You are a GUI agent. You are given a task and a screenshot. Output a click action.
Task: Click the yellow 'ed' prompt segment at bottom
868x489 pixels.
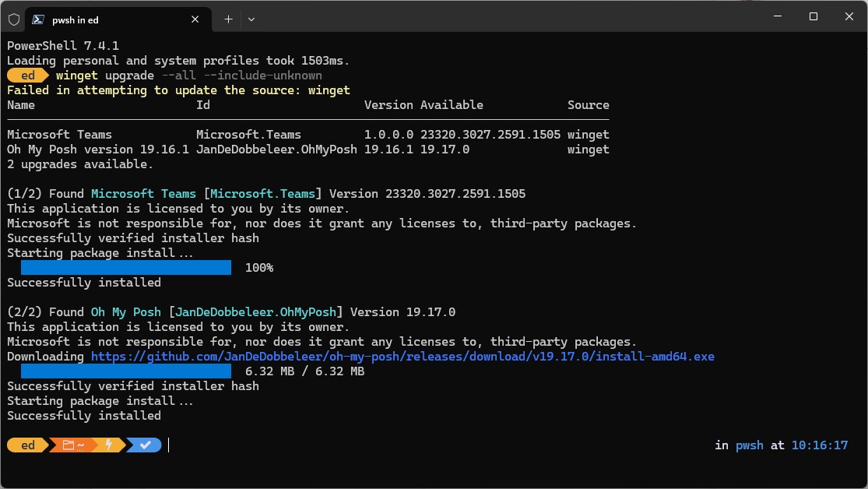click(28, 445)
